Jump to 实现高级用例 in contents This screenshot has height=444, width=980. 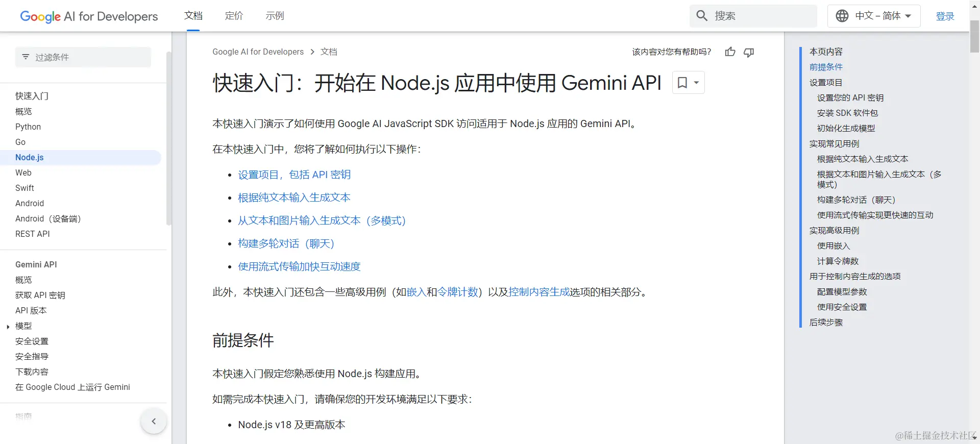coord(834,230)
